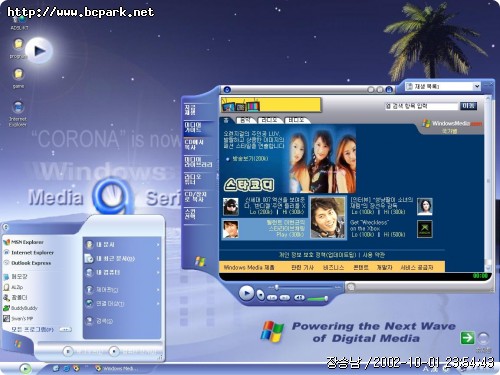Image resolution: width=500 pixels, height=375 pixels.
Task: Start playback with the player's Play button
Action: (x=246, y=294)
